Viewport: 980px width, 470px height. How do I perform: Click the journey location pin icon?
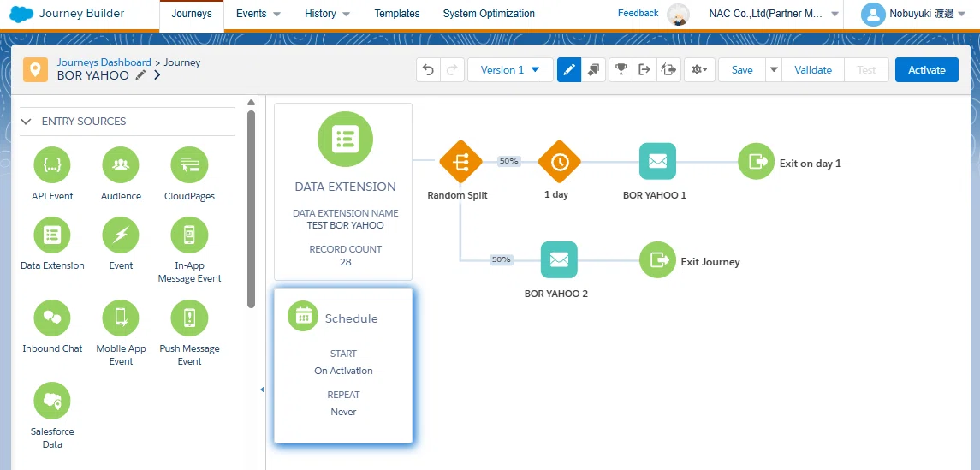pos(36,69)
